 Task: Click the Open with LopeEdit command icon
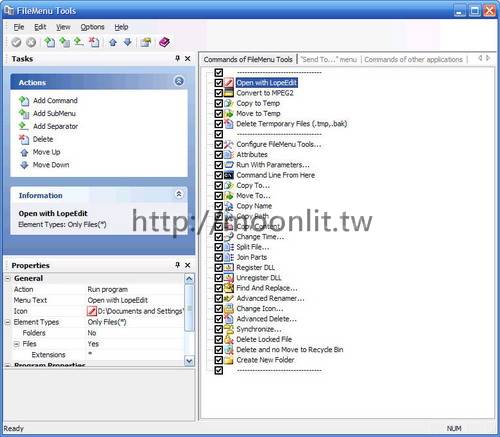[229, 83]
